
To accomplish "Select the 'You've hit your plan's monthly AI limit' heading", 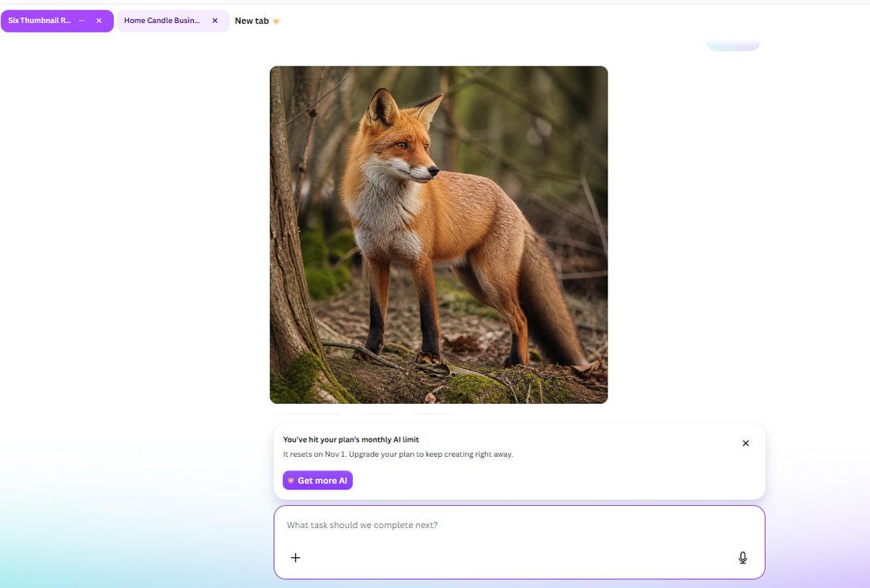I will (350, 439).
